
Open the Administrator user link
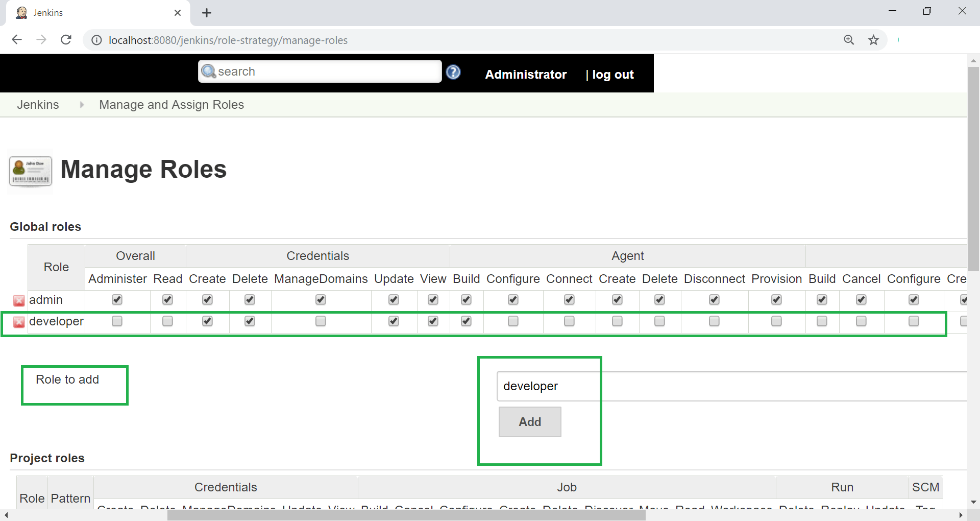(x=526, y=75)
